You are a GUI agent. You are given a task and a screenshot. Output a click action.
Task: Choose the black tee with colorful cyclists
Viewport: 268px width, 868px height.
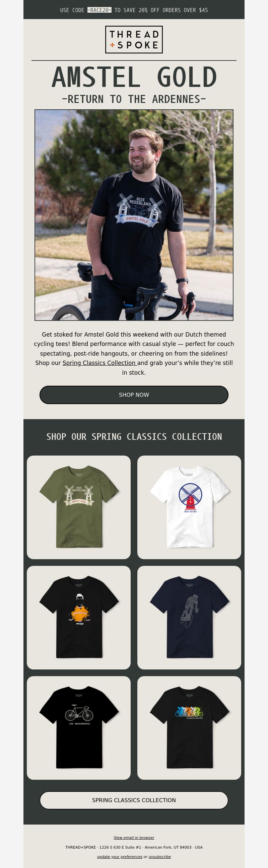pos(189,728)
